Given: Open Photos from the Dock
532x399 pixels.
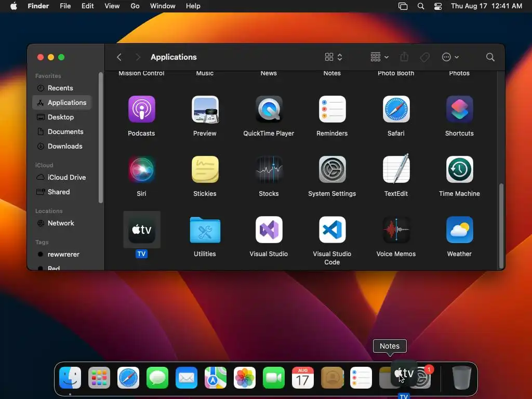Looking at the screenshot, I should pyautogui.click(x=245, y=378).
